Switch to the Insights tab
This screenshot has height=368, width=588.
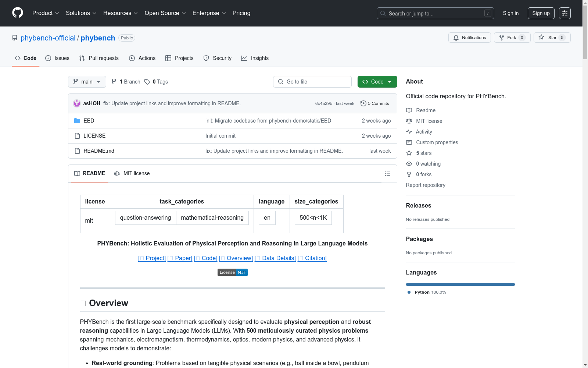pyautogui.click(x=255, y=58)
